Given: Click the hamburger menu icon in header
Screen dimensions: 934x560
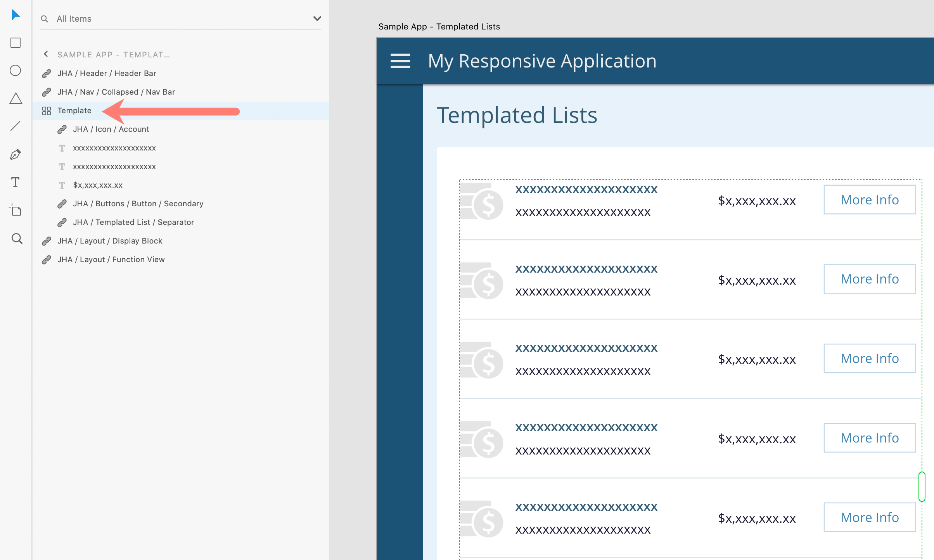Looking at the screenshot, I should point(400,61).
